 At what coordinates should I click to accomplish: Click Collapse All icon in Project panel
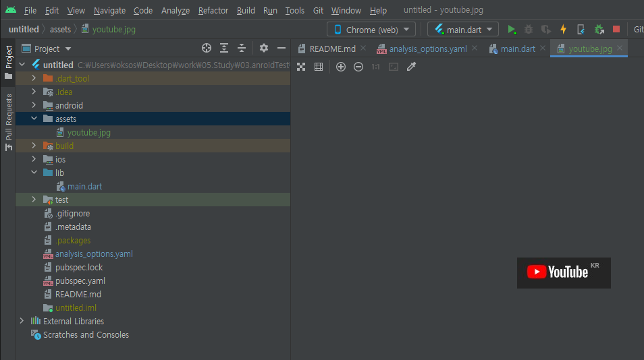[242, 49]
